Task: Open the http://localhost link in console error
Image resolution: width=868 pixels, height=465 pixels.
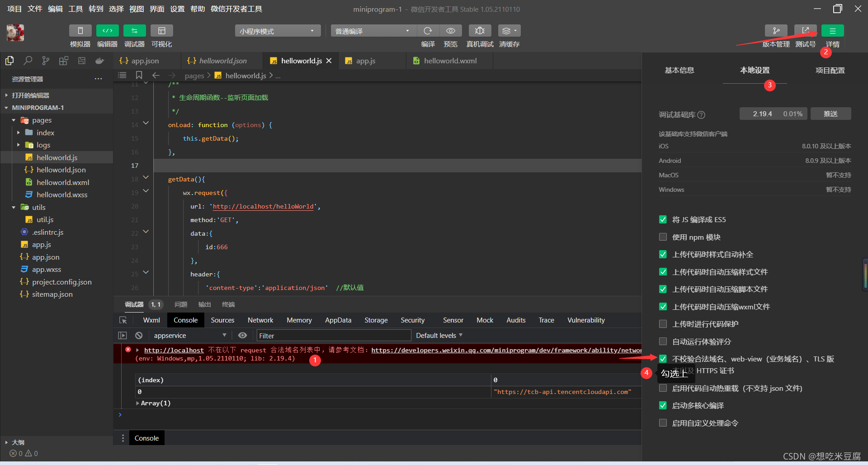Action: (x=174, y=350)
